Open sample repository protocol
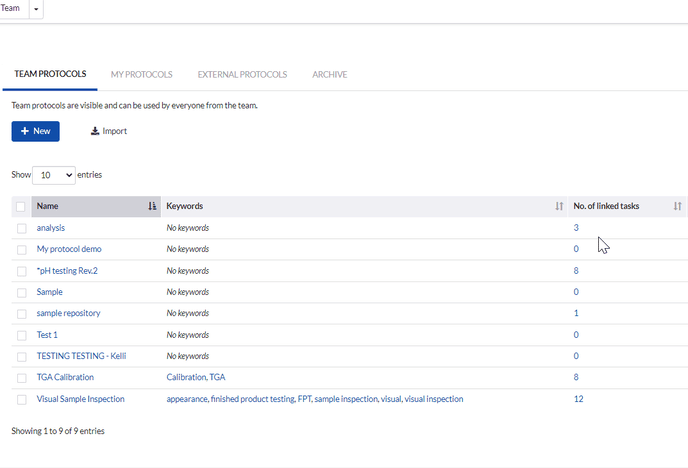 [68, 313]
